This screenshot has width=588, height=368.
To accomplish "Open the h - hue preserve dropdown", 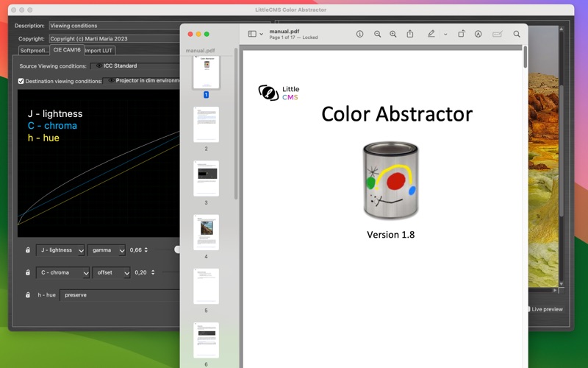I will 120,295.
